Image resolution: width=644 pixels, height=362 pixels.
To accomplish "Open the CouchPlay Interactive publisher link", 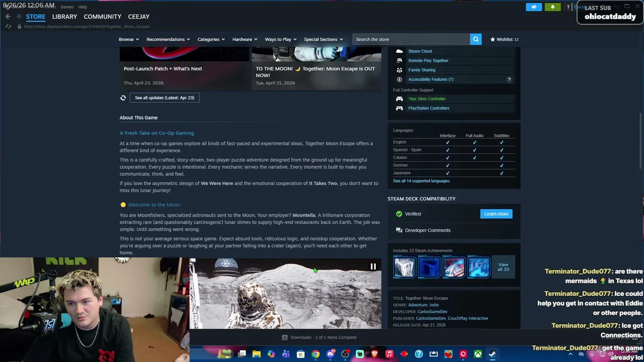I will click(x=468, y=318).
